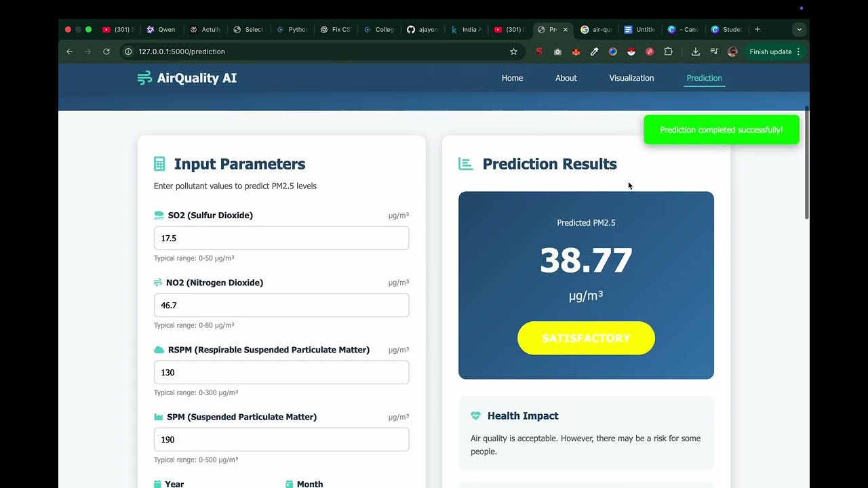Open the eyedropper color picker extension
The height and width of the screenshot is (488, 868).
[594, 52]
